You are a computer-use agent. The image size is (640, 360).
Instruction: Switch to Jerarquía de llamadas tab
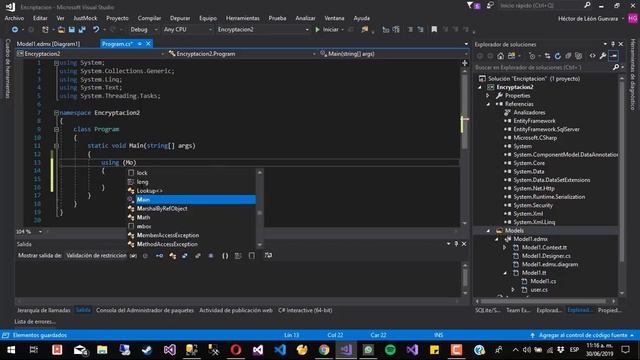click(44, 310)
